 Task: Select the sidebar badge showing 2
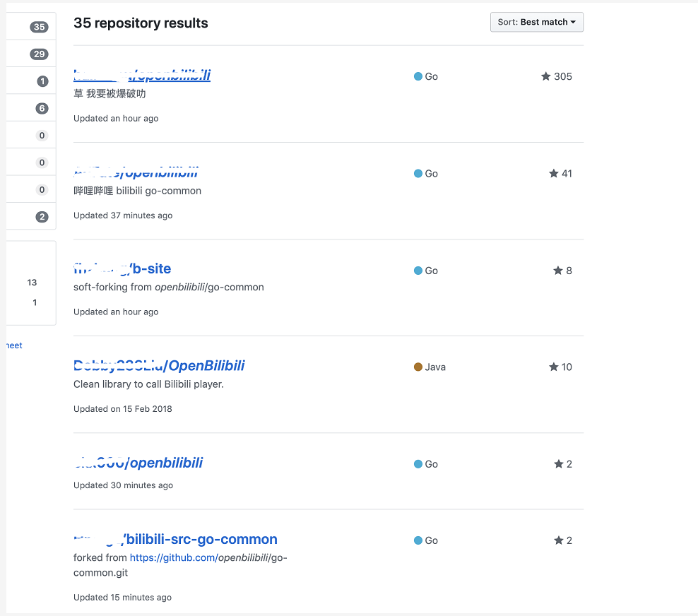tap(42, 217)
